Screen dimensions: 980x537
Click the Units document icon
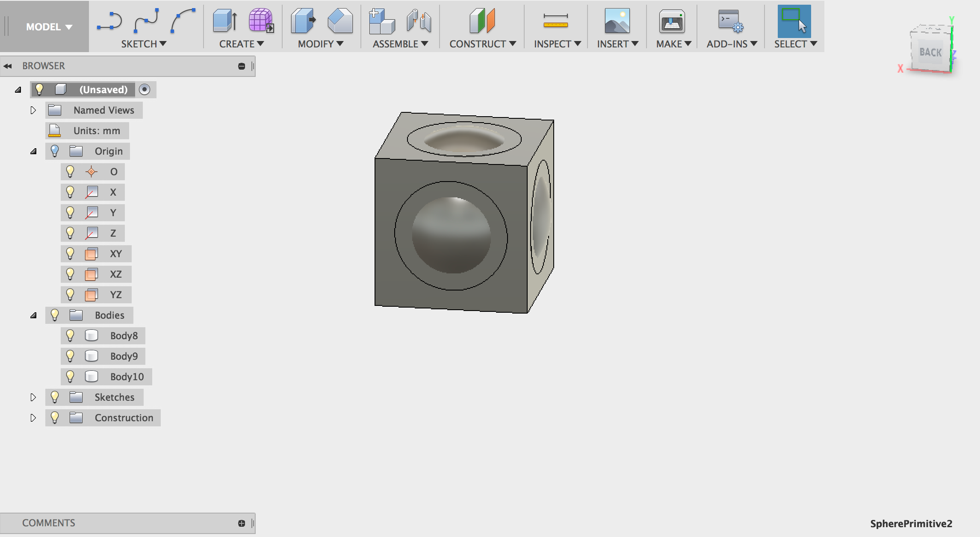(x=54, y=131)
